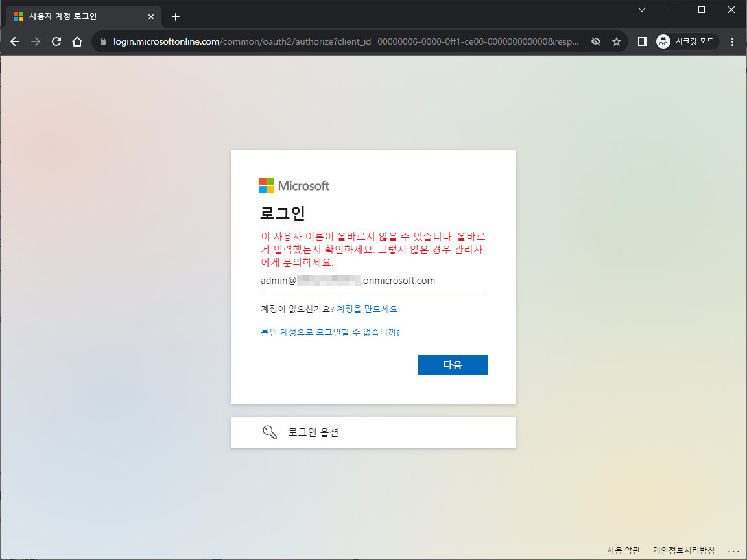The height and width of the screenshot is (560, 747).
Task: Open 본인 계정으로 로그인할 수 없습니까? link
Action: coord(330,332)
